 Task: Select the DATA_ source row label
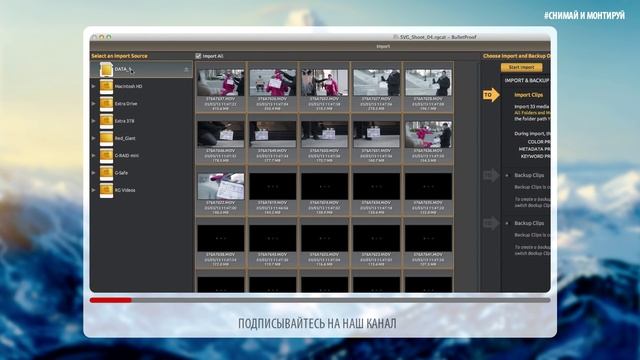(122, 69)
